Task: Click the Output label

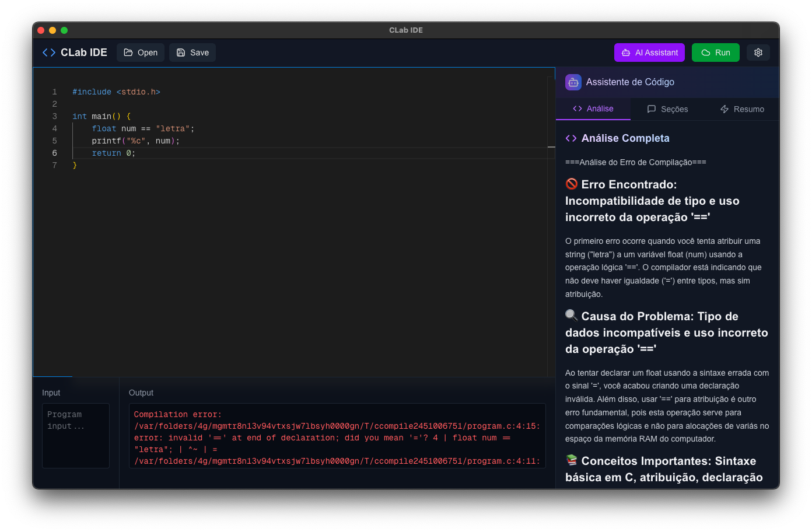Action: coord(141,393)
